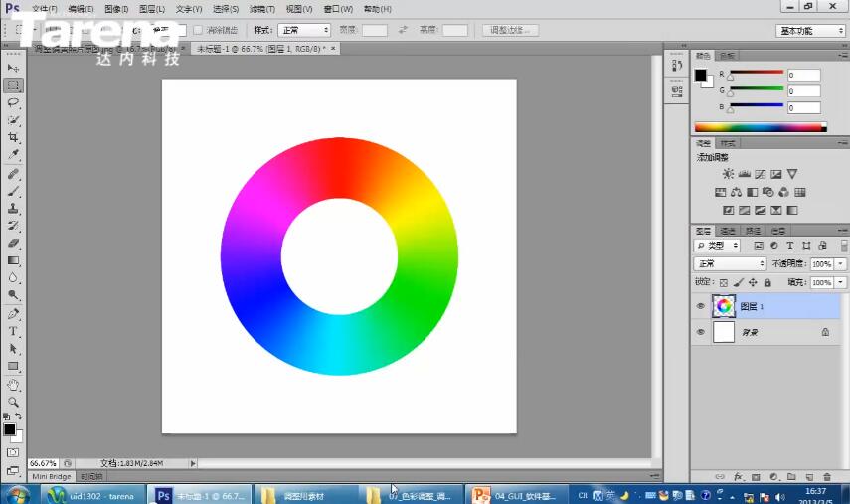The height and width of the screenshot is (504, 850).
Task: Open the Mini Bridge tab
Action: [52, 477]
